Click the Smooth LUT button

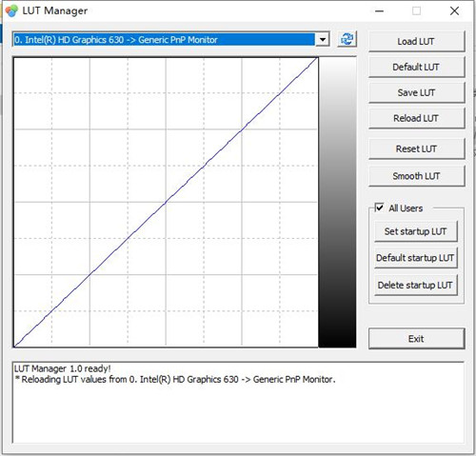(416, 176)
